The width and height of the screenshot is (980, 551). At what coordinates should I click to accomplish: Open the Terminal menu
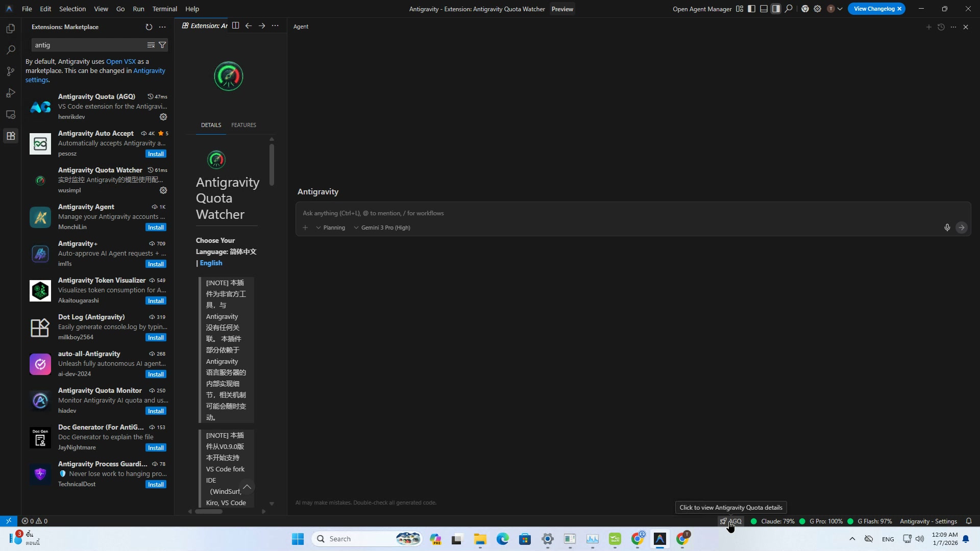tap(164, 9)
